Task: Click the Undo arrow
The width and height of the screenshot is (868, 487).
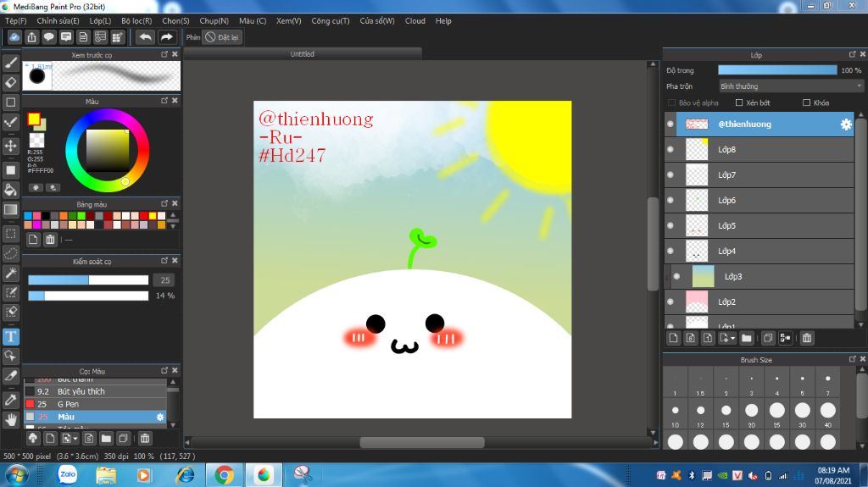Action: [x=145, y=37]
